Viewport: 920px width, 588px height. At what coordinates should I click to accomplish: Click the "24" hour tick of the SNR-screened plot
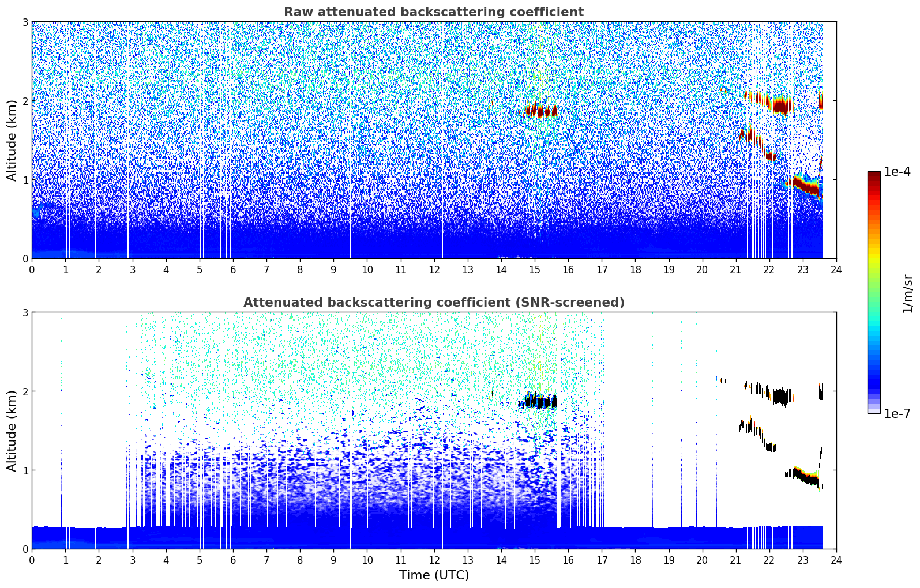click(x=836, y=560)
